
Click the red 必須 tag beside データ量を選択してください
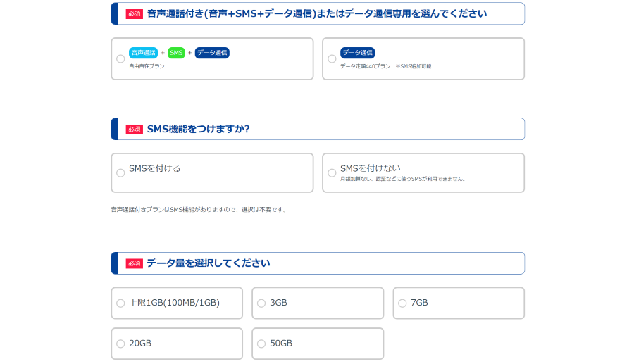coord(134,264)
